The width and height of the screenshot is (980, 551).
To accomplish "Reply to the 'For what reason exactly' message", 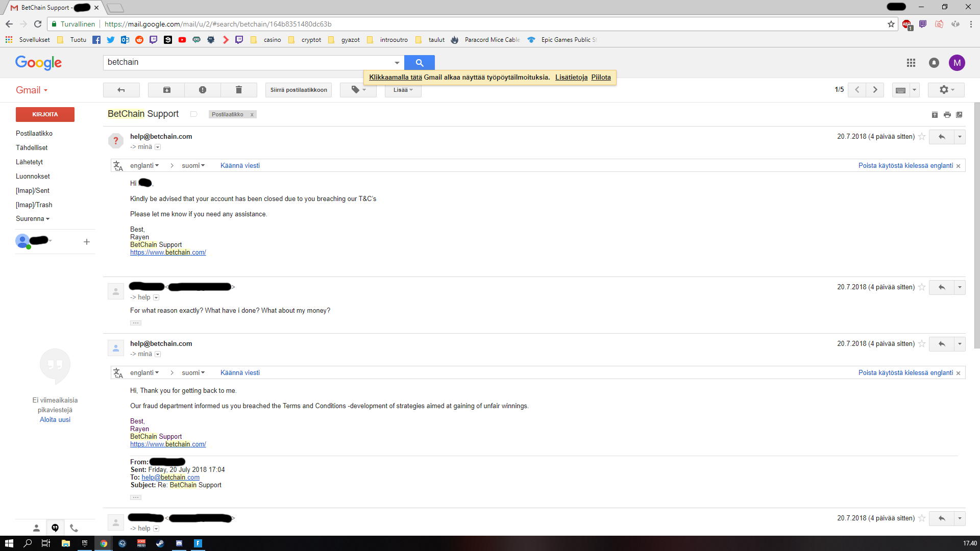I will tap(942, 287).
